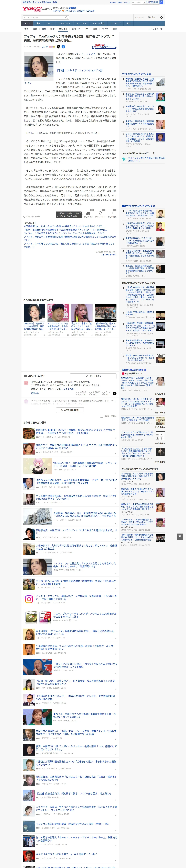Click the Sponichi Annex logo

coord(104,47)
